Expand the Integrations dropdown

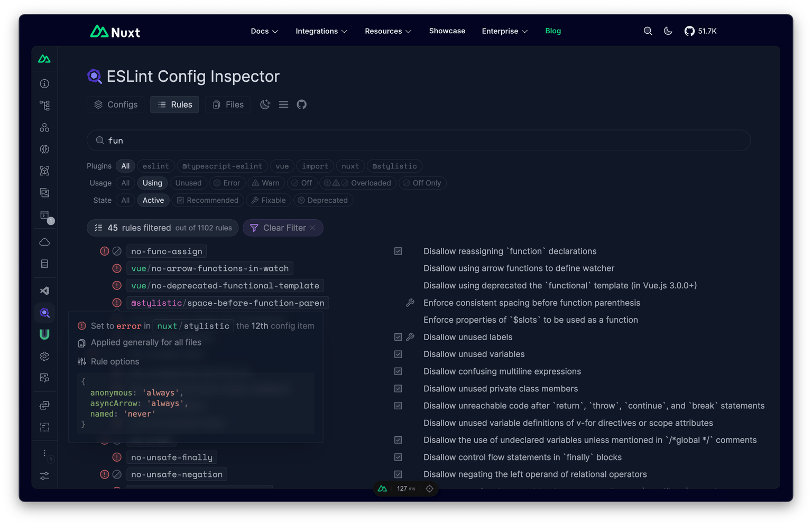pos(321,31)
